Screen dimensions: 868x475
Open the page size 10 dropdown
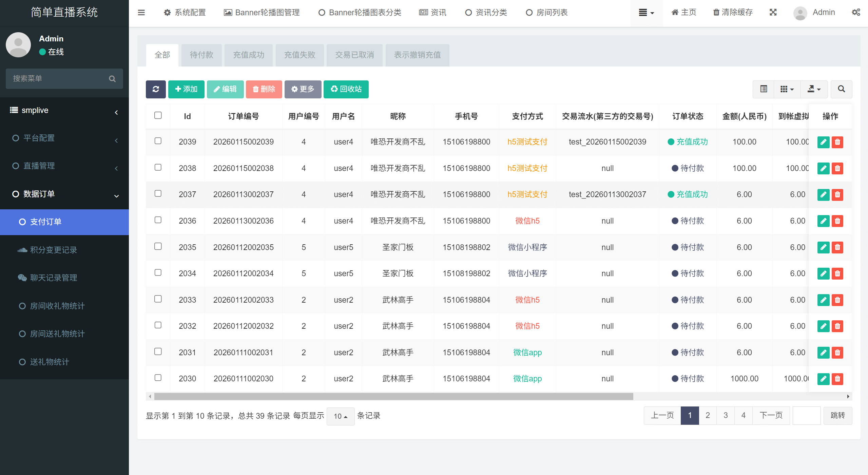pos(340,416)
